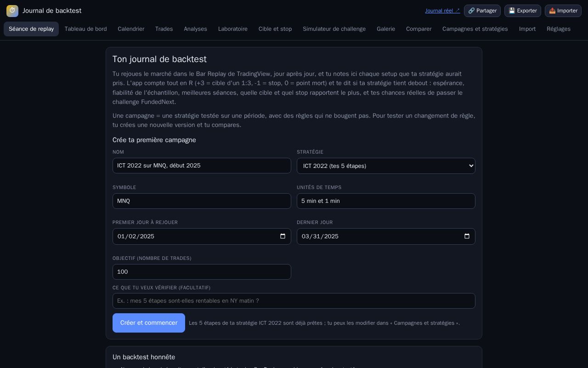Click the Premier jour à rejouer date field
This screenshot has width=588, height=368.
(202, 236)
